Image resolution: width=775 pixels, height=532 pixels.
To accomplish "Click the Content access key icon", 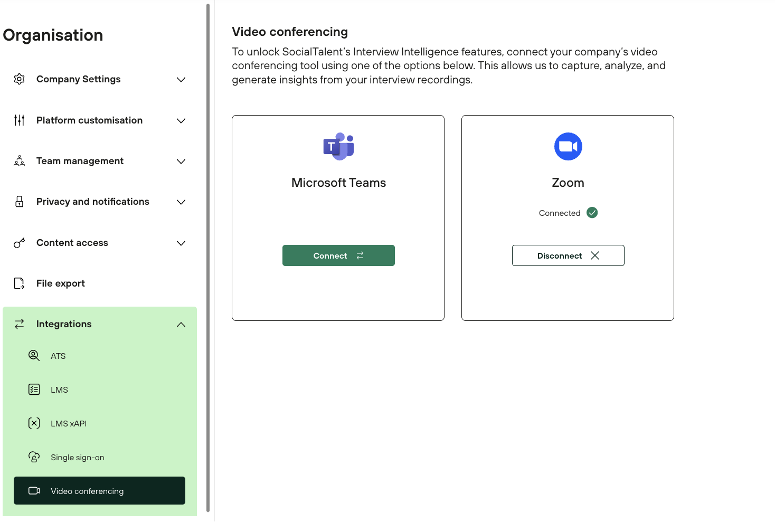I will (20, 243).
